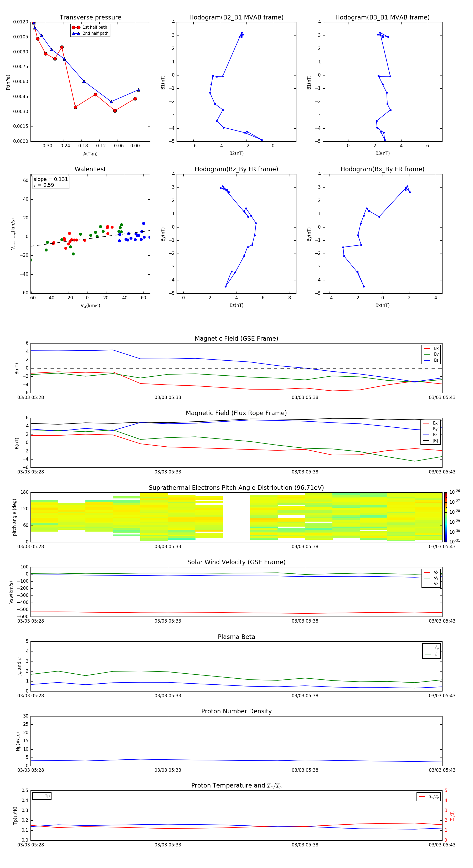Click the "Hodogram(Bx_By FR frame)" title

pyautogui.click(x=382, y=169)
